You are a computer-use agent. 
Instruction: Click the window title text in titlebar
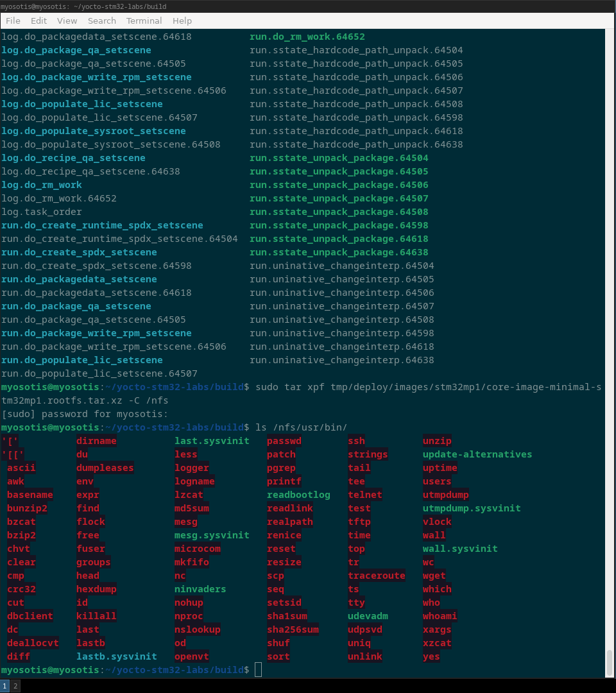[x=83, y=6]
